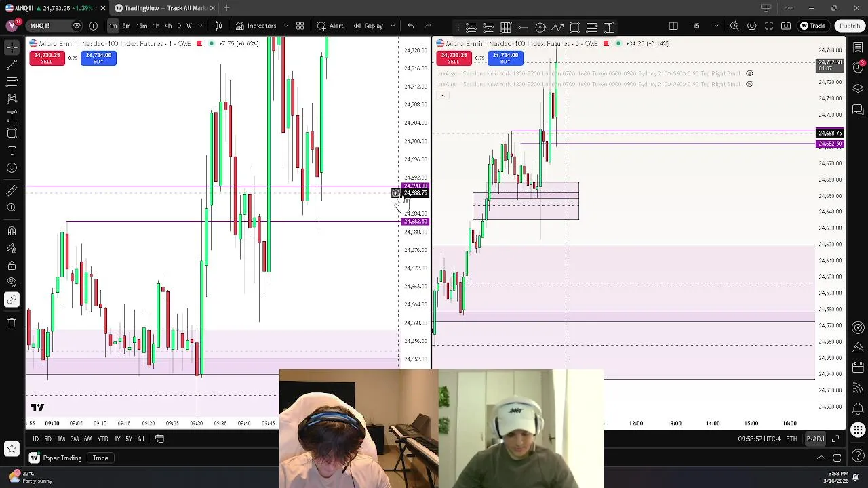868x488 pixels.
Task: Open the timezone menu showing UTC-4
Action: (x=759, y=439)
